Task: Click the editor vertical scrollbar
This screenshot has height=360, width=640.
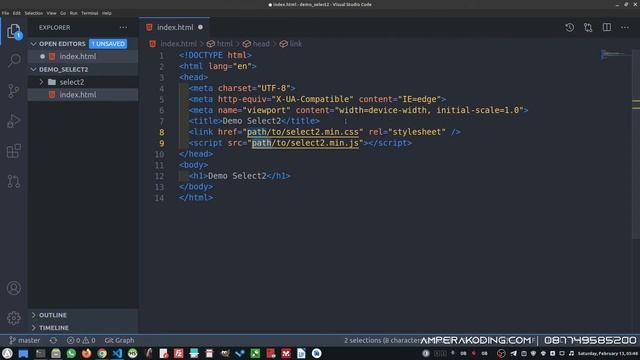Action: (636, 143)
